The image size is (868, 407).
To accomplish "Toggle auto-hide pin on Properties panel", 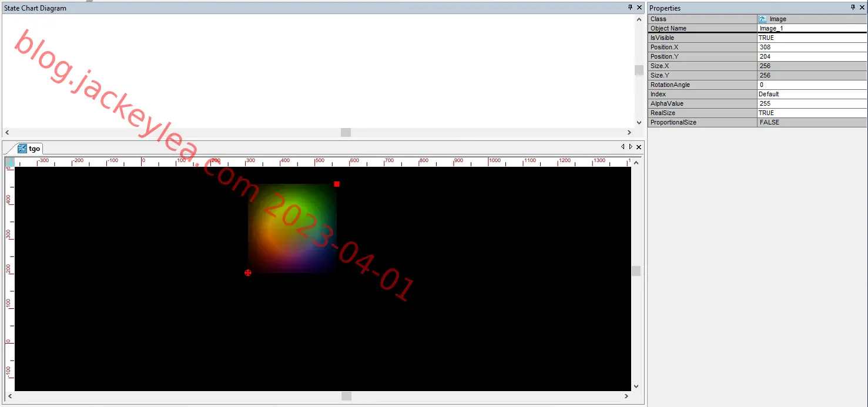I will point(853,8).
